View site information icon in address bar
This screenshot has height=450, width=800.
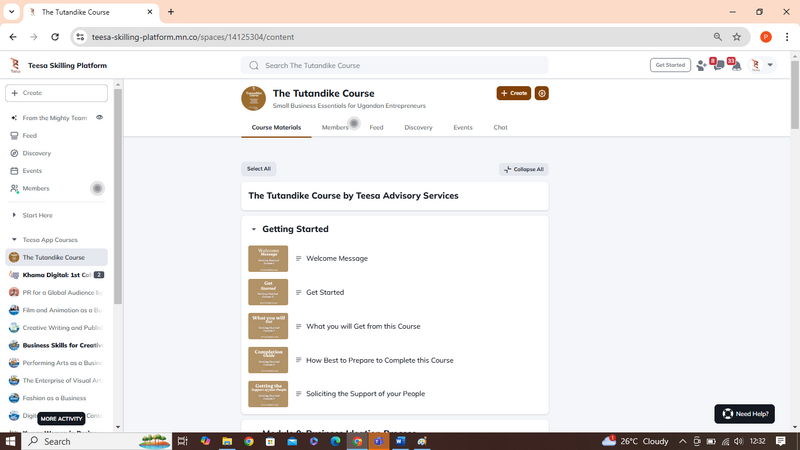[80, 37]
